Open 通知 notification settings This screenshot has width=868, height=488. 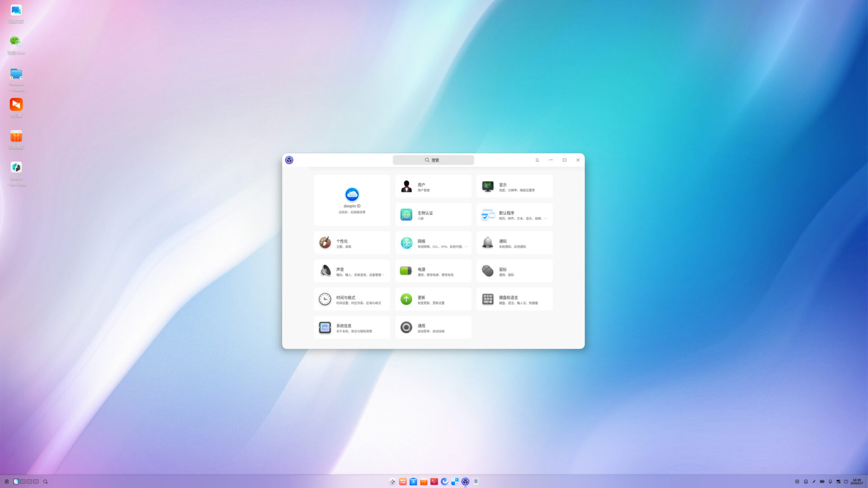[514, 243]
